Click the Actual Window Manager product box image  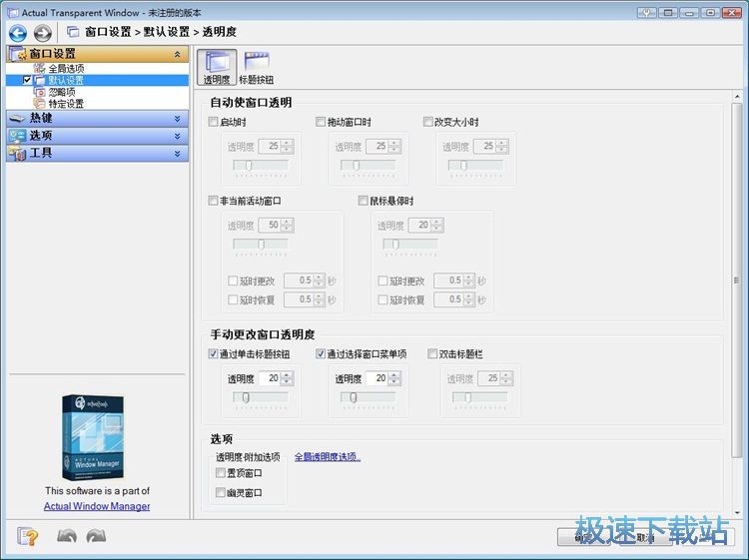tap(97, 439)
